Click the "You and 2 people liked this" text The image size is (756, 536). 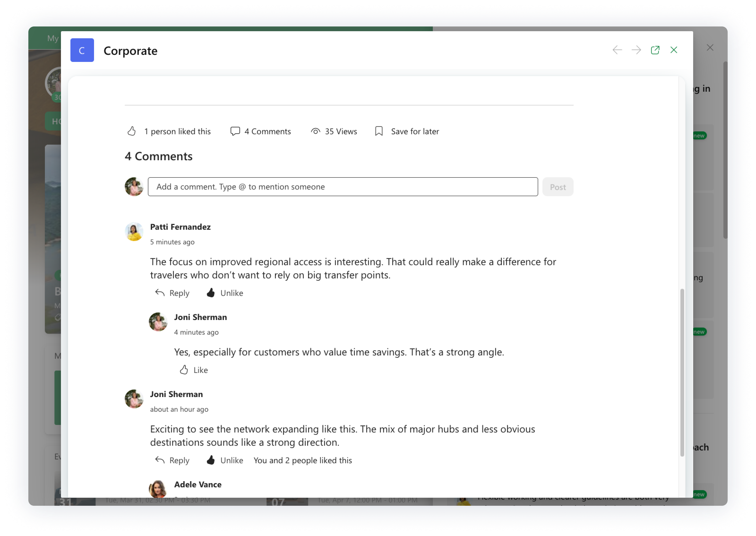coord(302,460)
